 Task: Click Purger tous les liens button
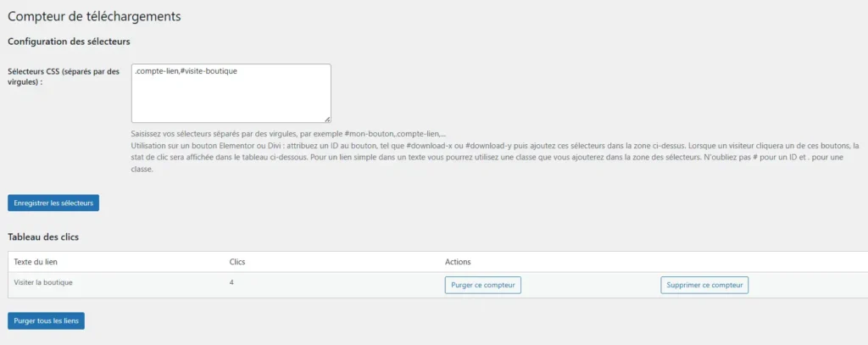tap(46, 321)
